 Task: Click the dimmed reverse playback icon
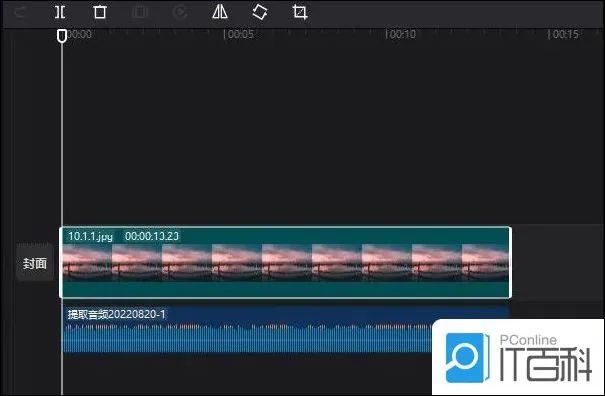[x=180, y=12]
